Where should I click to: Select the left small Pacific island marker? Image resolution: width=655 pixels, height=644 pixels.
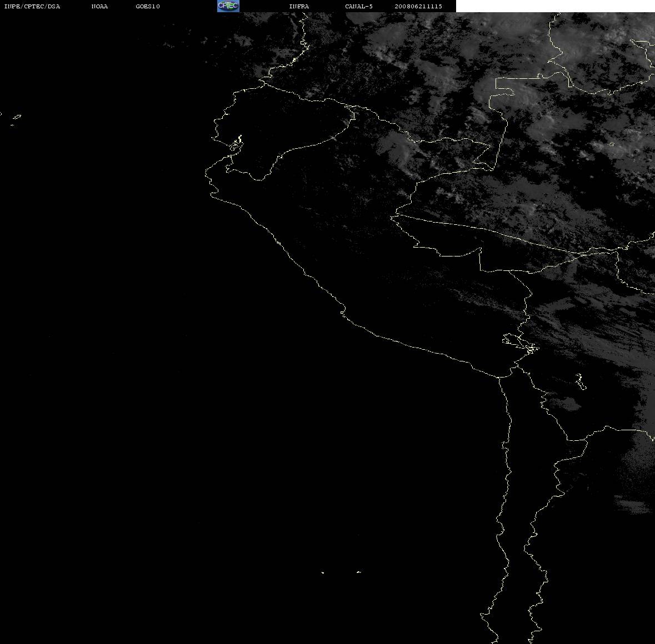tap(323, 572)
